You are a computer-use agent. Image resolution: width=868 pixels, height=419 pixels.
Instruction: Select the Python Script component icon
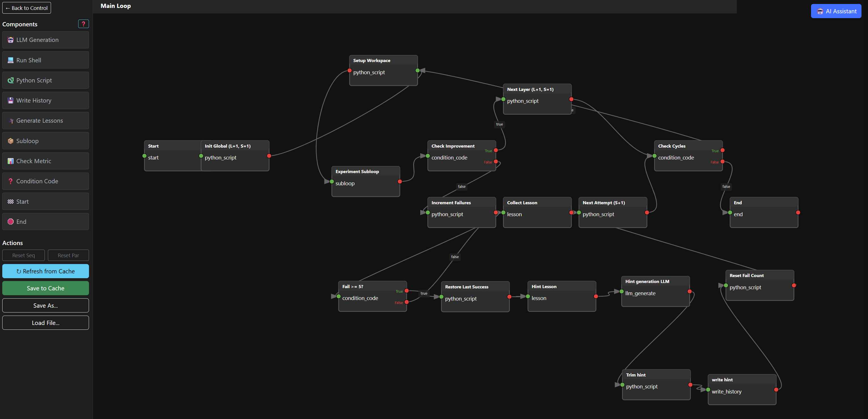pos(10,80)
